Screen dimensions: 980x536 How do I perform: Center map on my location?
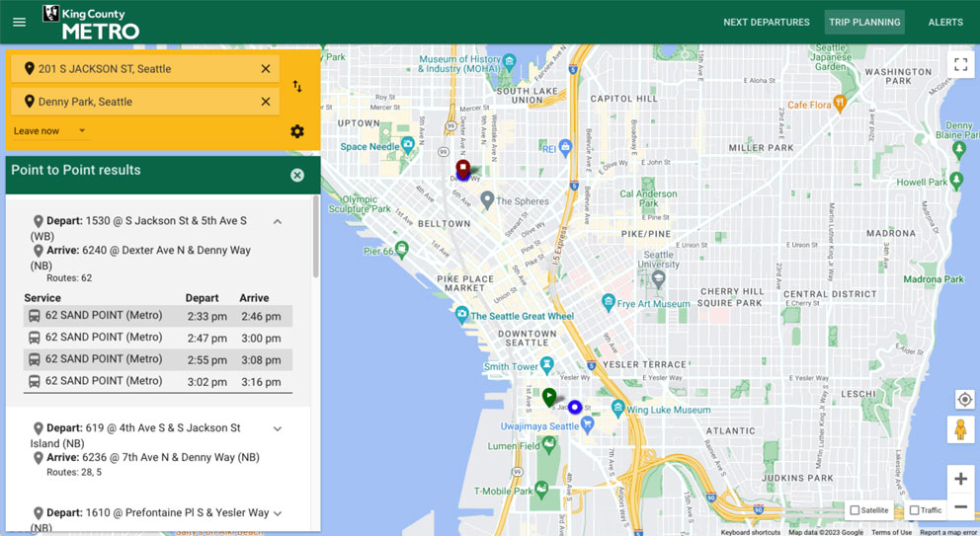pos(964,399)
